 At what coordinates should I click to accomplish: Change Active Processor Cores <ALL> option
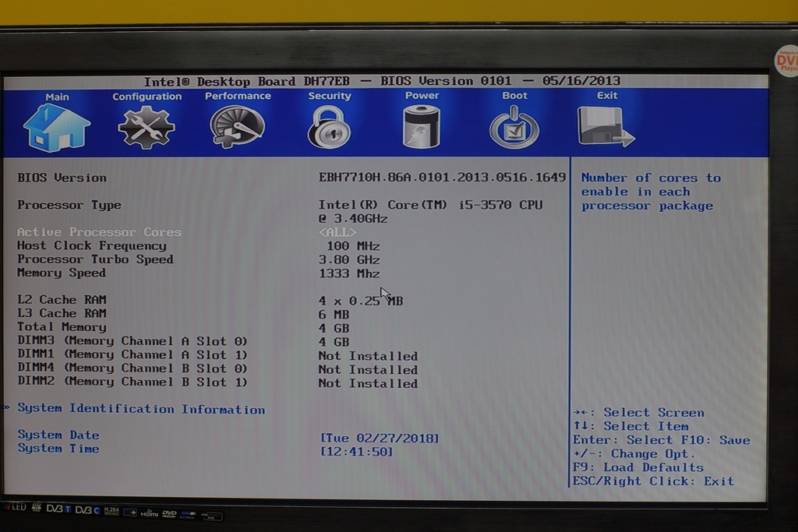337,232
